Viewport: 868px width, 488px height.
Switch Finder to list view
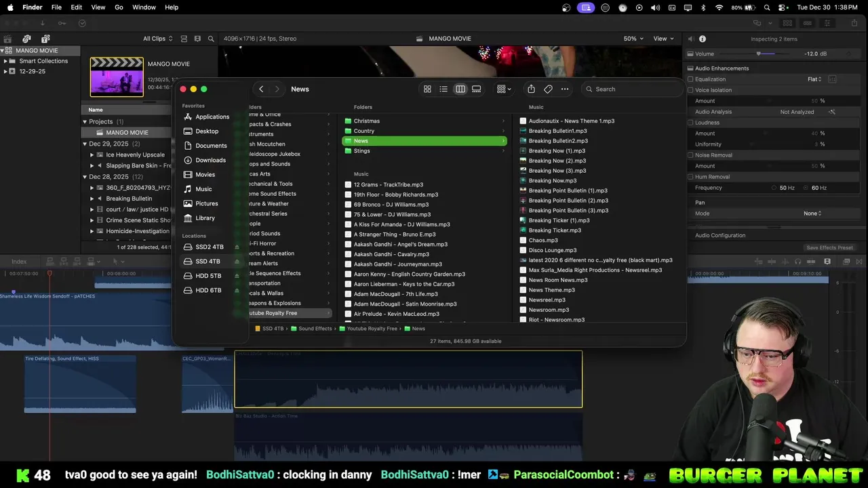[x=443, y=89]
